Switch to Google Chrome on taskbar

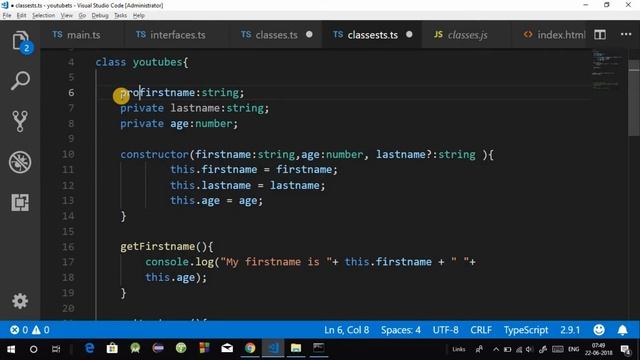(x=250, y=348)
